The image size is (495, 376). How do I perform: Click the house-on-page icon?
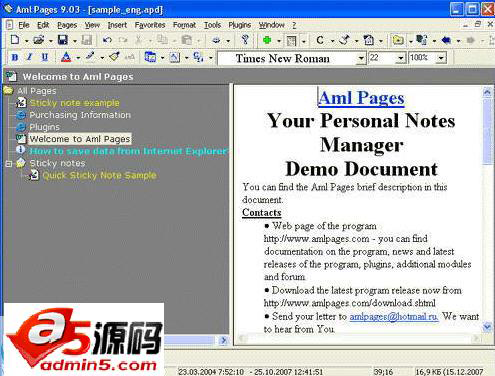369,40
